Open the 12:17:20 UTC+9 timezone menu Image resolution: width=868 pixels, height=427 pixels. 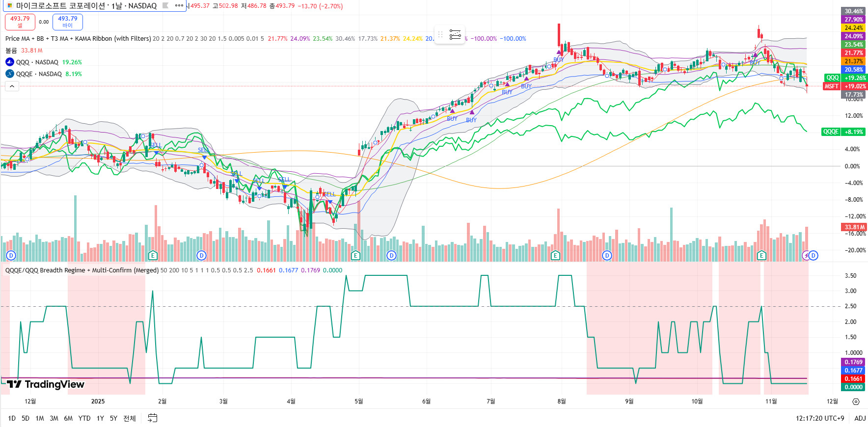click(x=820, y=418)
